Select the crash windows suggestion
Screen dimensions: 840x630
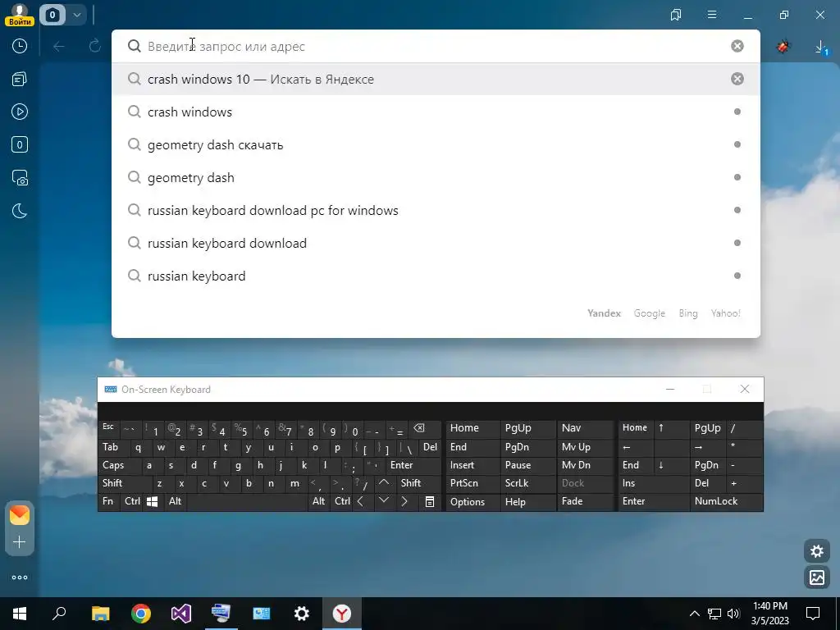point(436,112)
